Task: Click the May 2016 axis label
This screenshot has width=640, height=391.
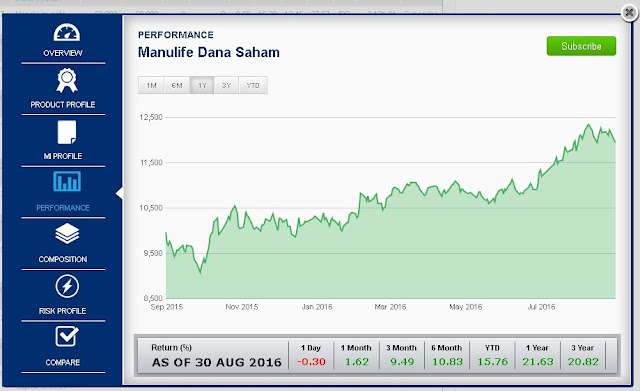Action: pyautogui.click(x=466, y=307)
